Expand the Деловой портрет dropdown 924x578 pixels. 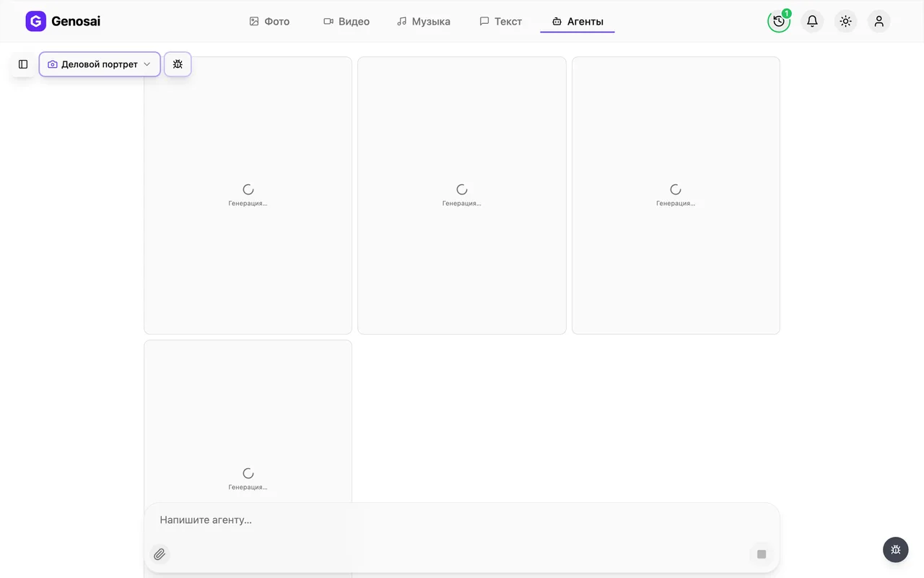pos(100,64)
